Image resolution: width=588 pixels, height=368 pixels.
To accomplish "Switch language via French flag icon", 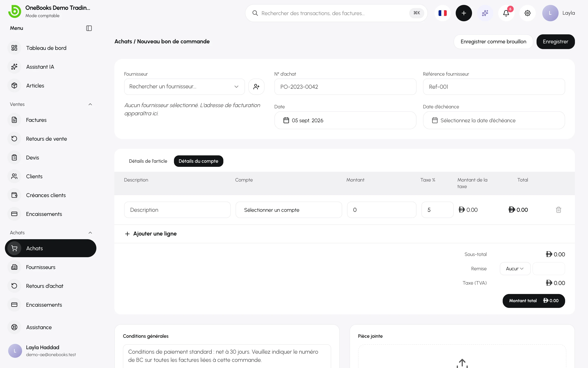I will pos(442,13).
